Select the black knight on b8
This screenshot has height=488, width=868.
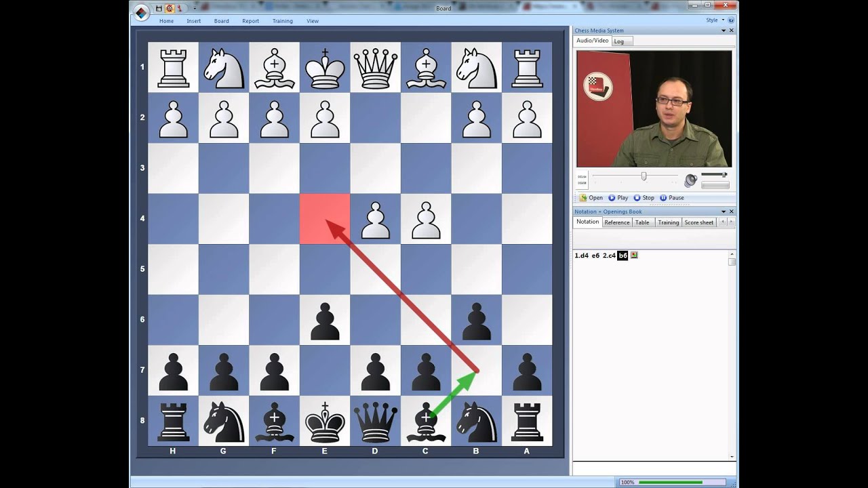(x=476, y=420)
